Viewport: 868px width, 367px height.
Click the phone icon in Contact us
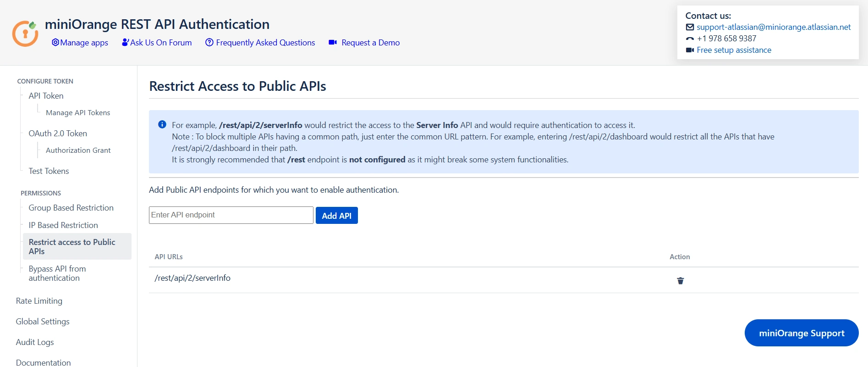[x=690, y=39]
